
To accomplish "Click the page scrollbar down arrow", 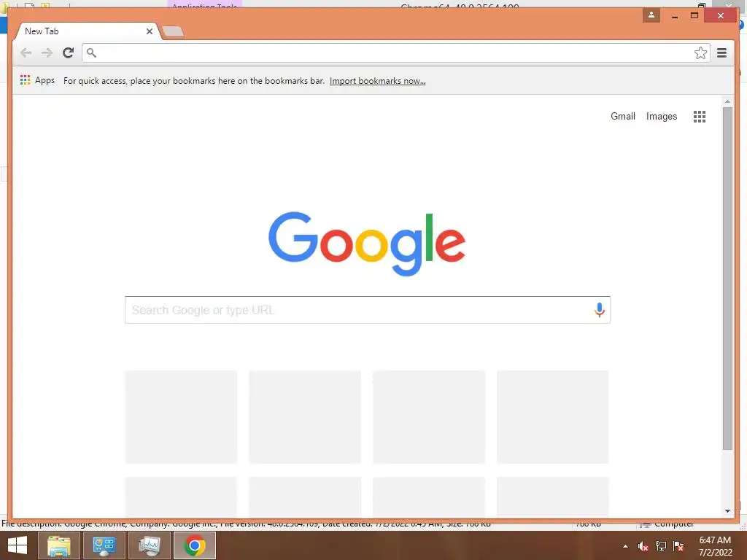I will [727, 511].
